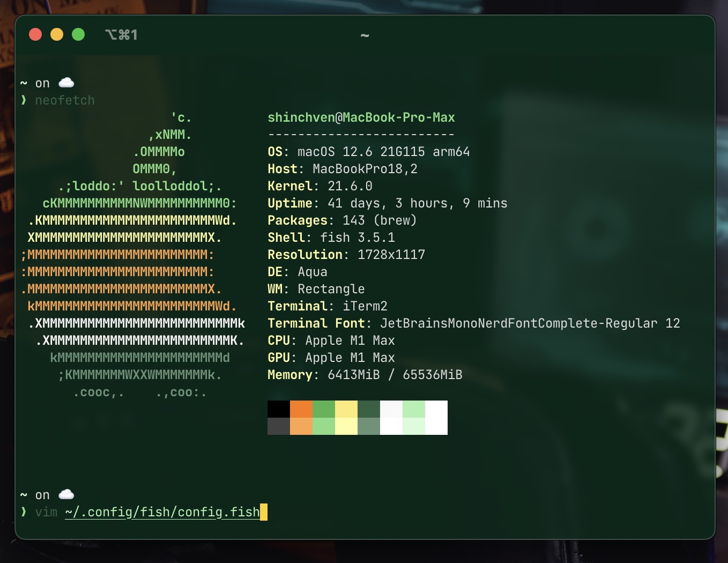Viewport: 728px width, 563px height.
Task: Click the ⌥⌘1 window shortcut indicator
Action: click(121, 35)
